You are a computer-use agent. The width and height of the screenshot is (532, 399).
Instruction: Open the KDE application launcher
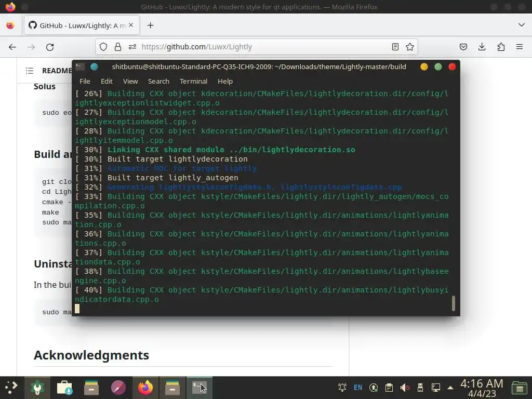(x=11, y=388)
